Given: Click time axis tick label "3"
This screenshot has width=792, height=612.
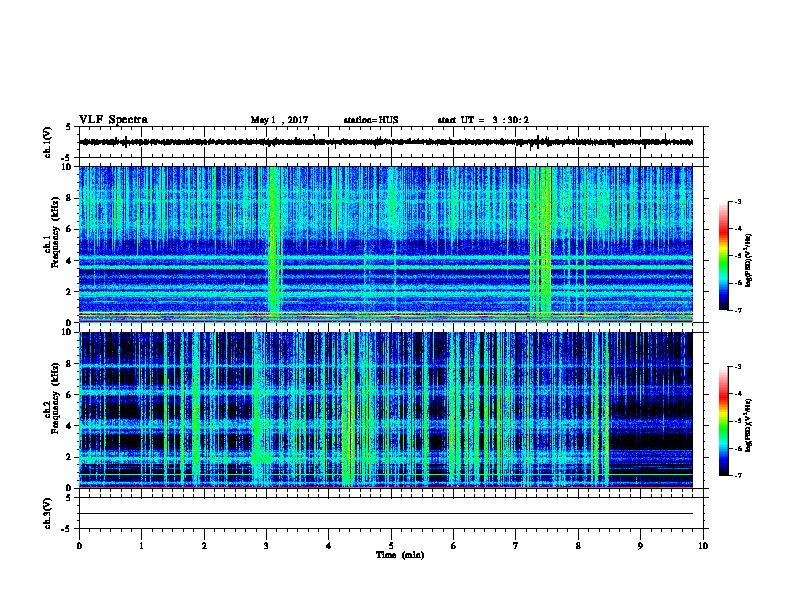Looking at the screenshot, I should coord(266,545).
